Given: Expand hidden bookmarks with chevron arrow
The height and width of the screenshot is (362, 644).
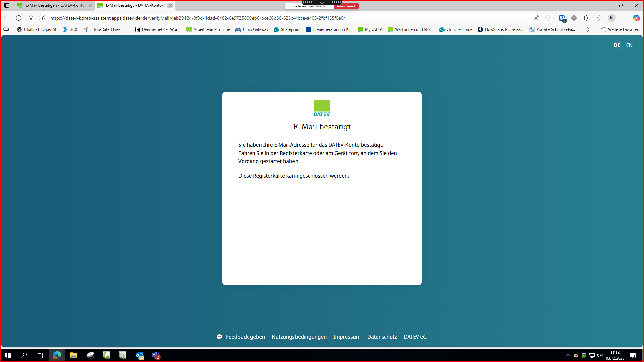Looking at the screenshot, I should tap(588, 29).
